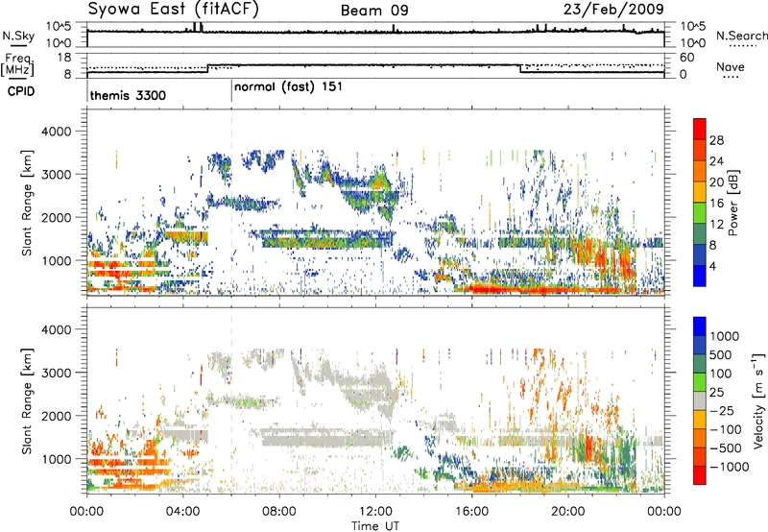Click the '1000' velocity colorbar value

[x=725, y=336]
